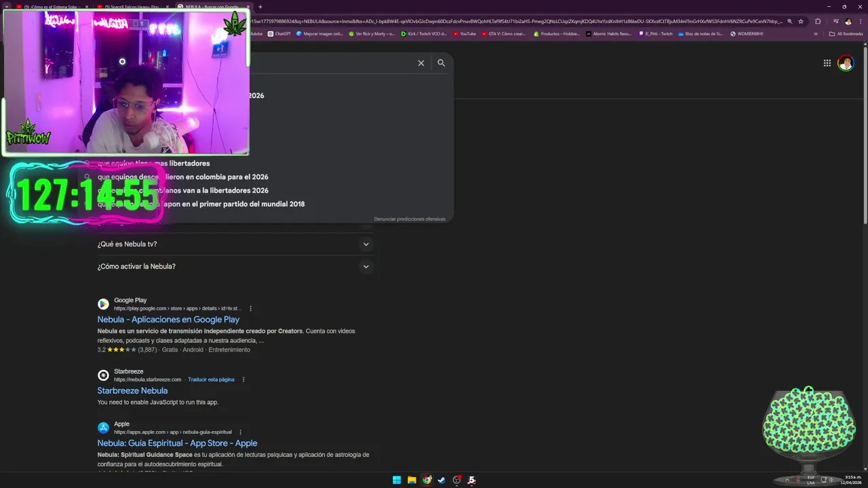
Task: Open 'Nebula: Guía Espiritual - App Store' result
Action: click(177, 443)
